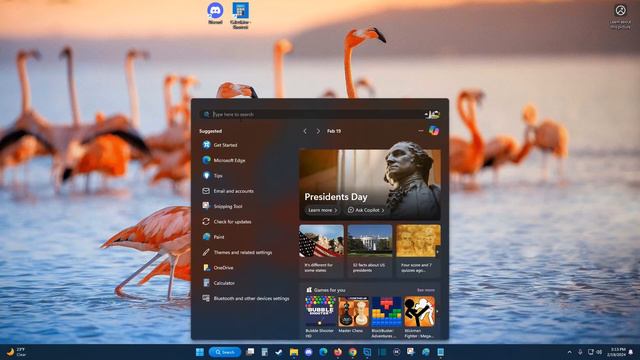This screenshot has width=640, height=360.
Task: Click the flamingo search highlight icon in search bar
Action: (432, 114)
